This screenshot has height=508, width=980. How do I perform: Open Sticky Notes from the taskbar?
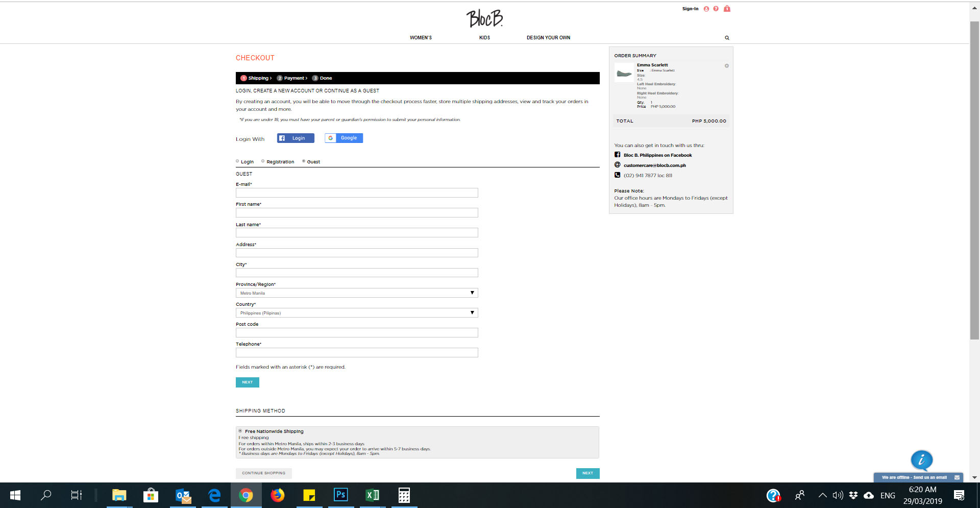coord(309,495)
